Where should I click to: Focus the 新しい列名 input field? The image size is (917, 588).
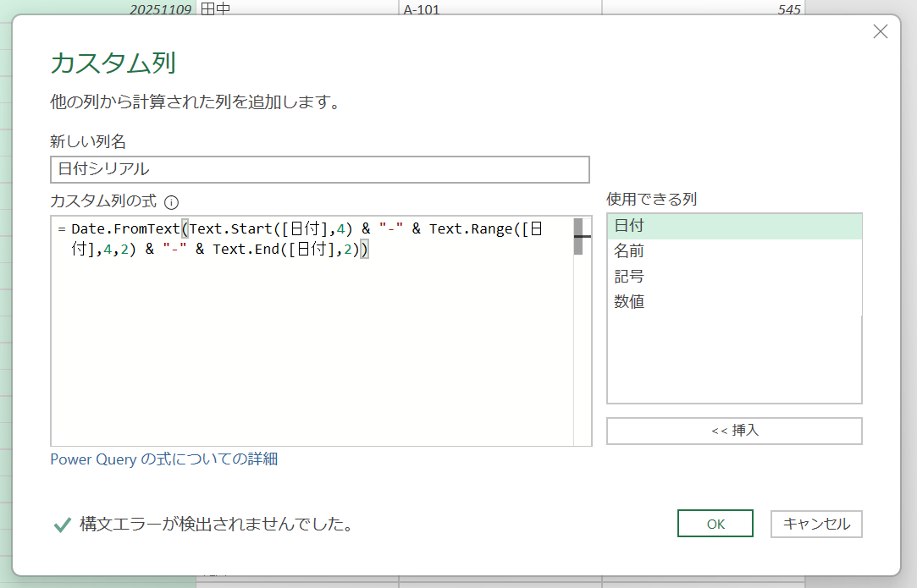click(x=319, y=169)
